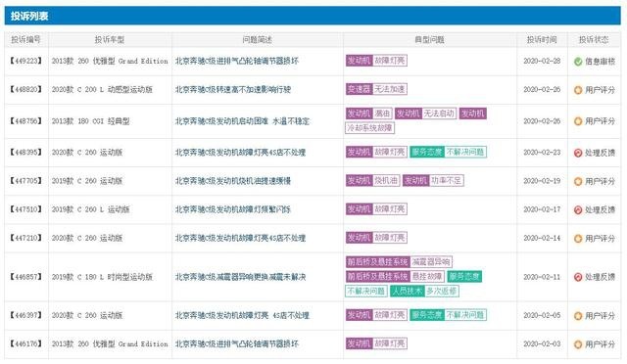The height and width of the screenshot is (364, 627).
Task: Open 北京奔驰C级发动机烧机油提速缓慢 summary
Action: tap(233, 181)
